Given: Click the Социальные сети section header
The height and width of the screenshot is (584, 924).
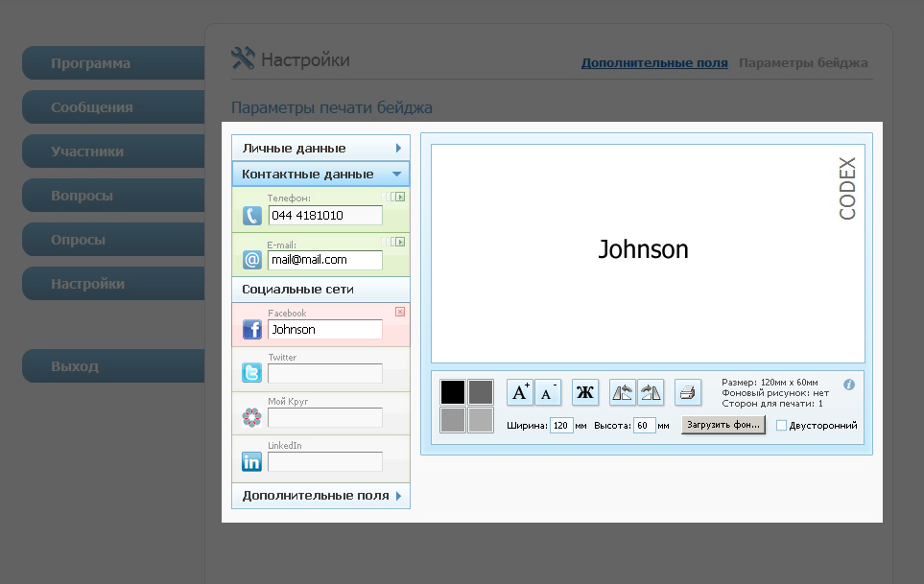Looking at the screenshot, I should click(x=321, y=289).
